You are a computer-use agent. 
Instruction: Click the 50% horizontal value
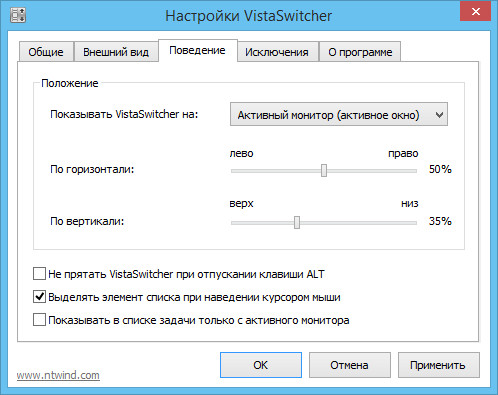pyautogui.click(x=440, y=169)
